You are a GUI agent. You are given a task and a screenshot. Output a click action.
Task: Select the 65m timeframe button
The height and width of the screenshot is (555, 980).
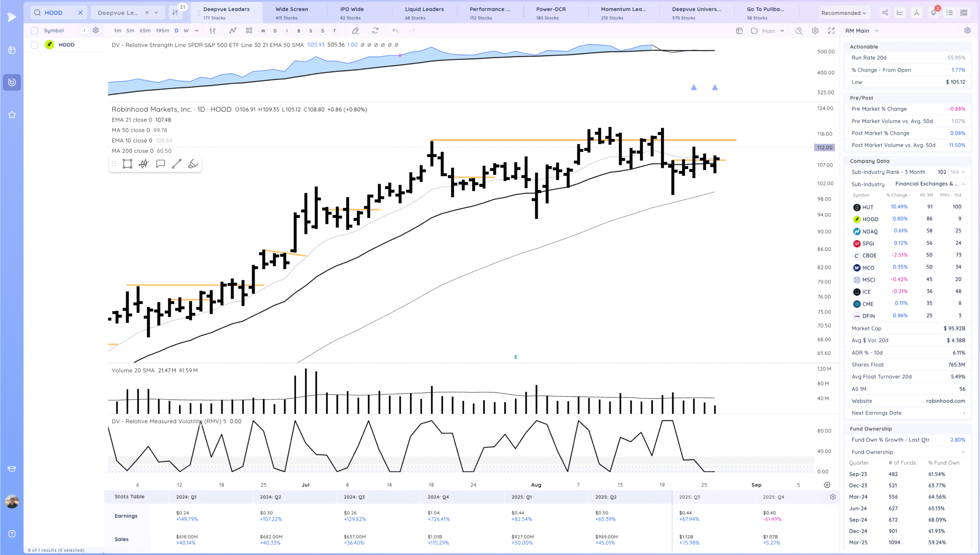(145, 31)
